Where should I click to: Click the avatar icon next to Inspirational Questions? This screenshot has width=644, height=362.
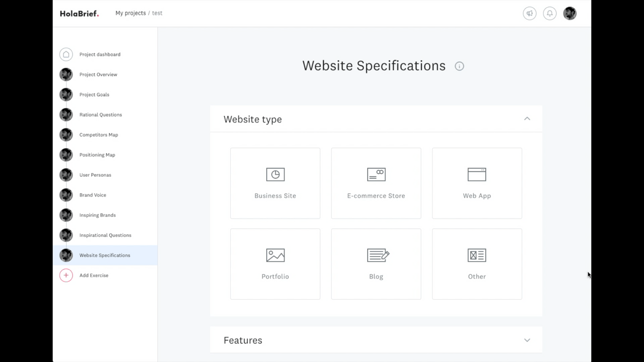(66, 235)
